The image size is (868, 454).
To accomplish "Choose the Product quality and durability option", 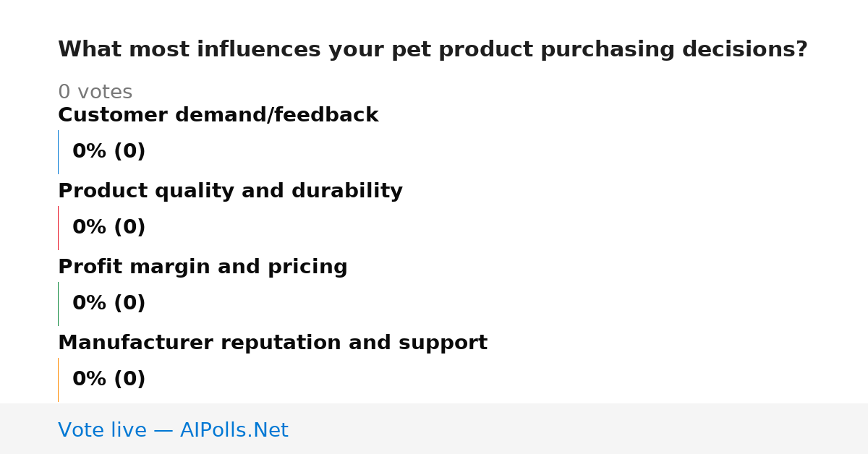I will coord(230,191).
